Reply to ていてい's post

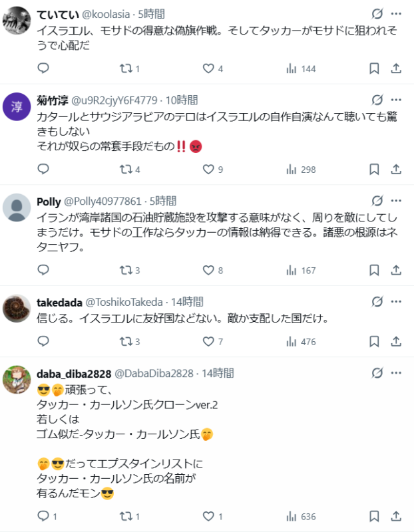click(43, 68)
